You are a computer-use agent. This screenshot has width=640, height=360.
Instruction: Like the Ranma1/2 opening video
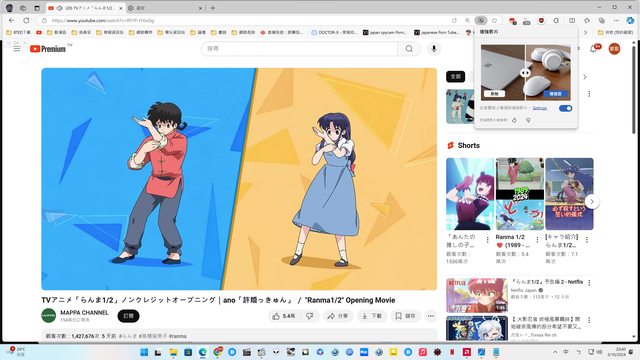tap(284, 316)
